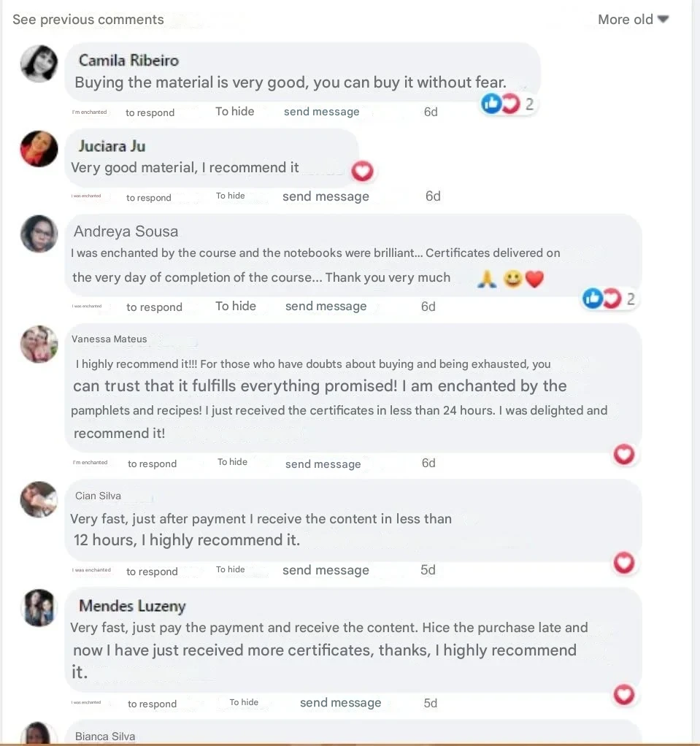Hide Juciara Ju's comment
Viewport: 700px width, 746px height.
coord(231,196)
